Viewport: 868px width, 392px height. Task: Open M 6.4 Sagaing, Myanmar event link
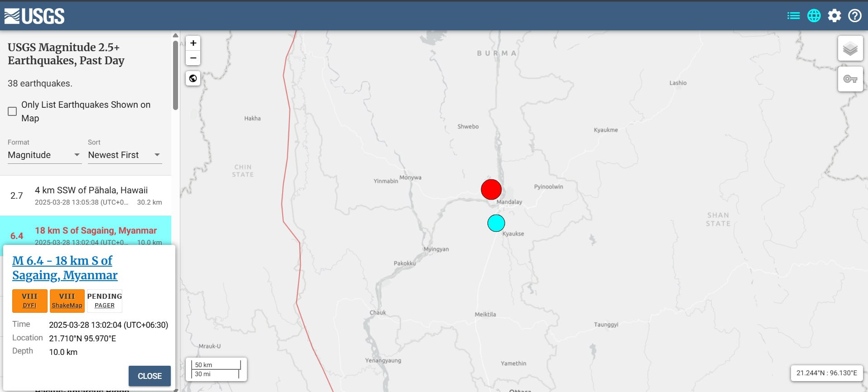(64, 268)
